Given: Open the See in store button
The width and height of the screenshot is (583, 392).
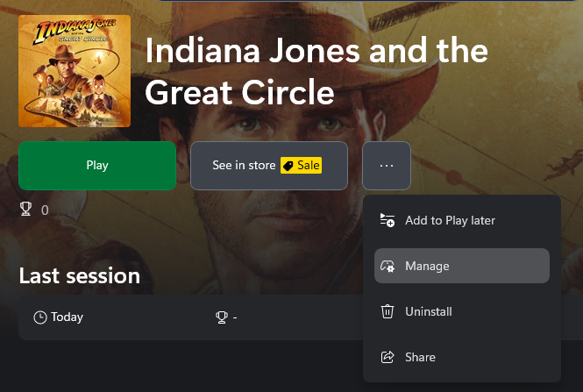Looking at the screenshot, I should click(x=268, y=165).
